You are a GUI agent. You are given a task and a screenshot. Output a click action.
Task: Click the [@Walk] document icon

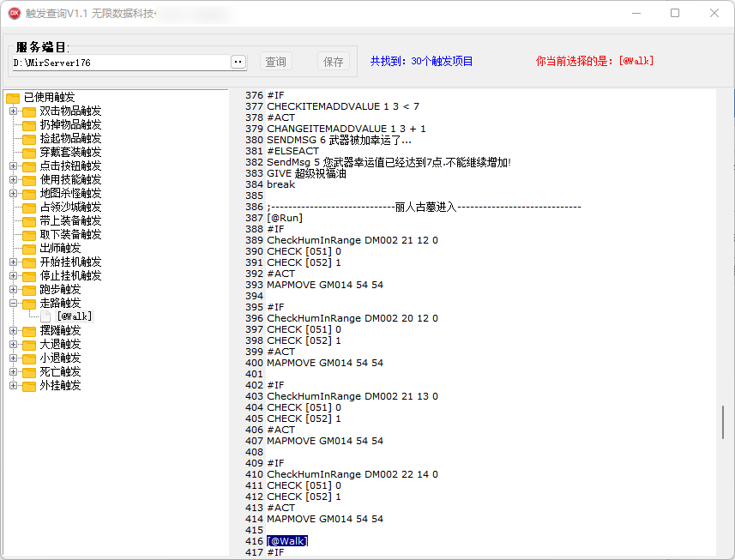pyautogui.click(x=45, y=316)
